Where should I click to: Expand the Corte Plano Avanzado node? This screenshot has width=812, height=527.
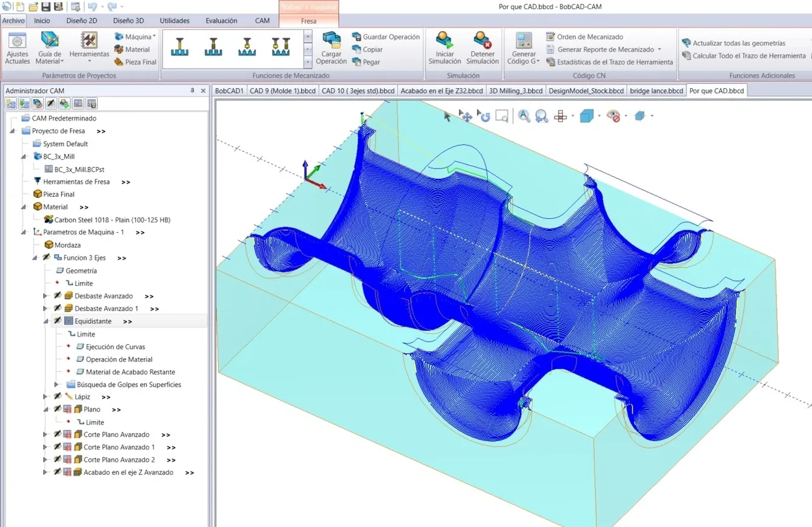tap(45, 435)
